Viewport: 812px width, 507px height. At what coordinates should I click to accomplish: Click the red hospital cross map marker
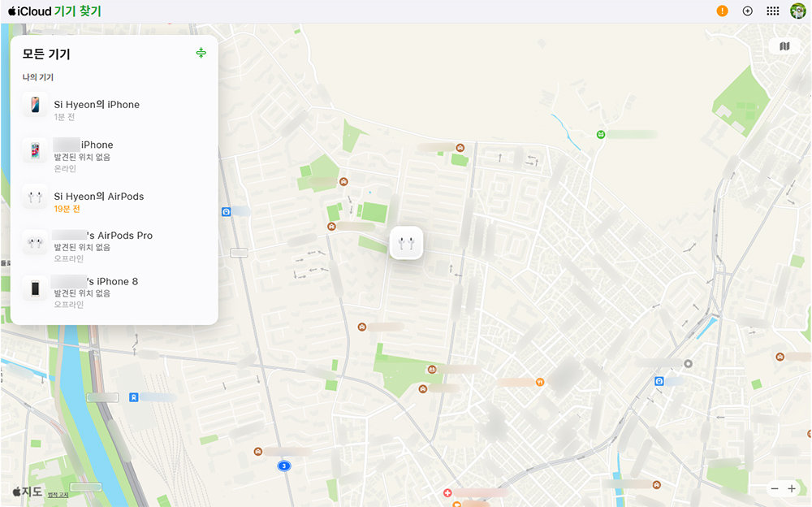point(447,493)
